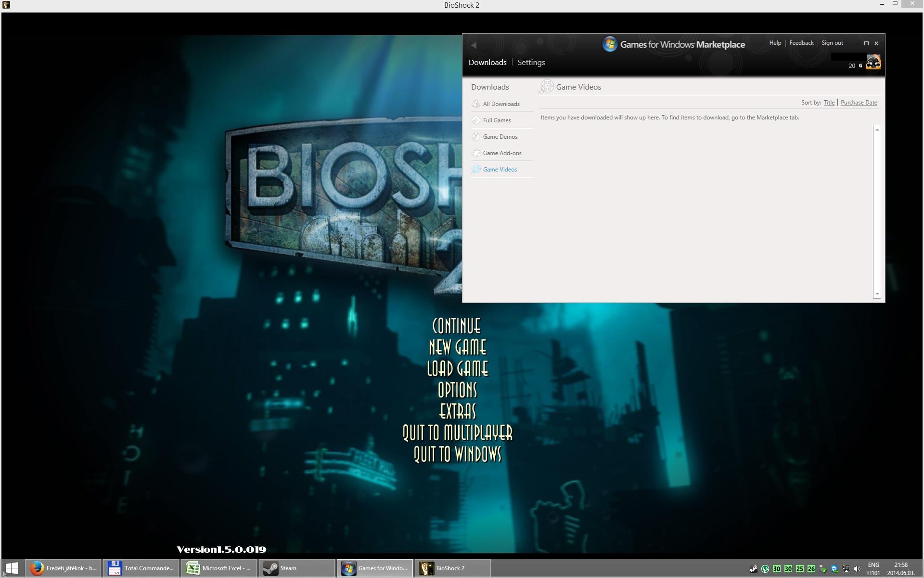Viewport: 924px width, 578px height.
Task: Click the All Downloads sidebar icon
Action: (x=476, y=104)
